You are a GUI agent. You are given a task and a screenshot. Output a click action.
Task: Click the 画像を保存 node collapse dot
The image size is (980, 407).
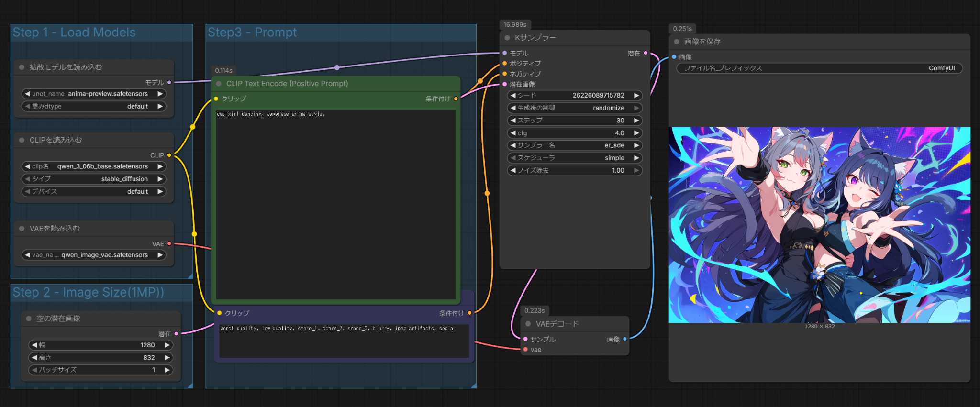(677, 42)
